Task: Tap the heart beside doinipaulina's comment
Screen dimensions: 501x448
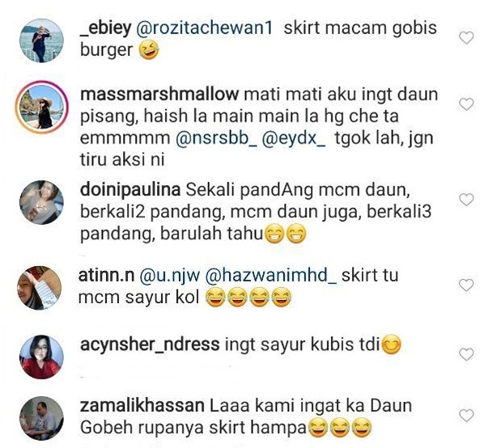Action: coord(466,200)
